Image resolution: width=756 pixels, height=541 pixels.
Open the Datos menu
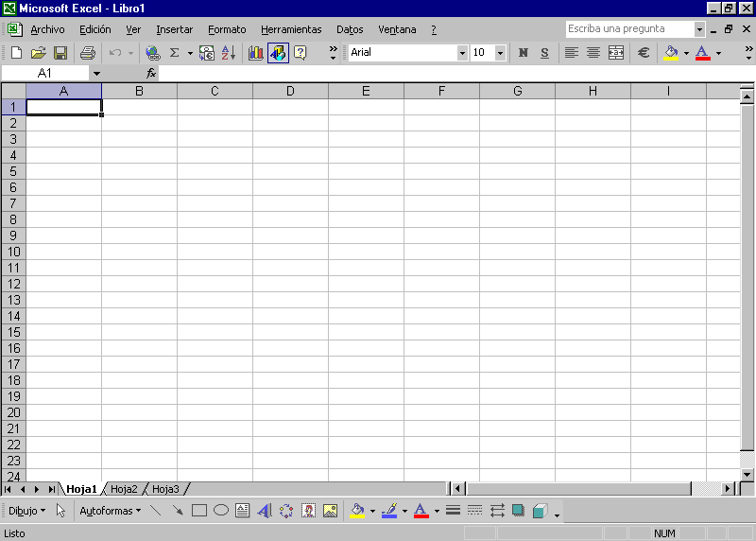point(350,29)
